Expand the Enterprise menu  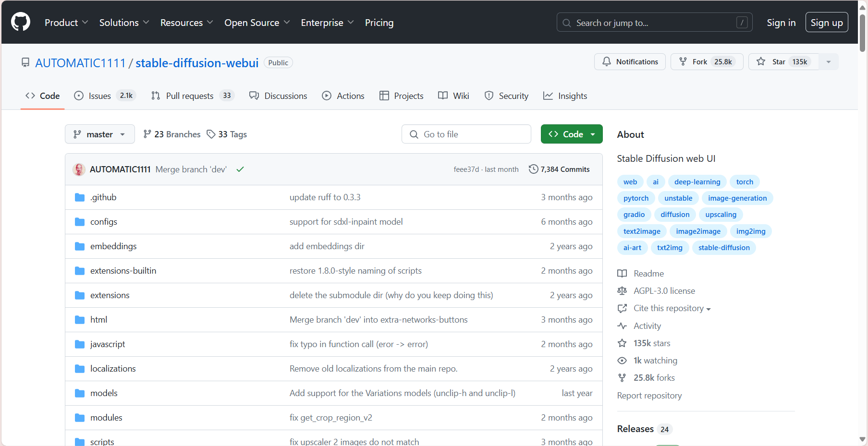point(328,23)
